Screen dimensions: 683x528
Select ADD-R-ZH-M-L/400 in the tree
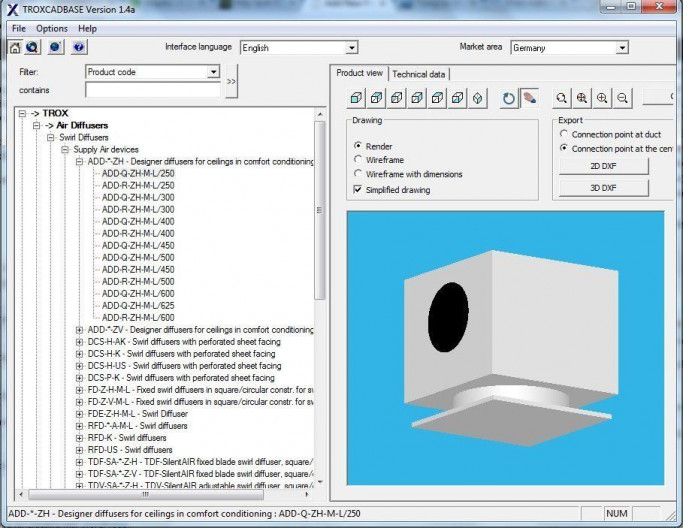click(x=138, y=234)
